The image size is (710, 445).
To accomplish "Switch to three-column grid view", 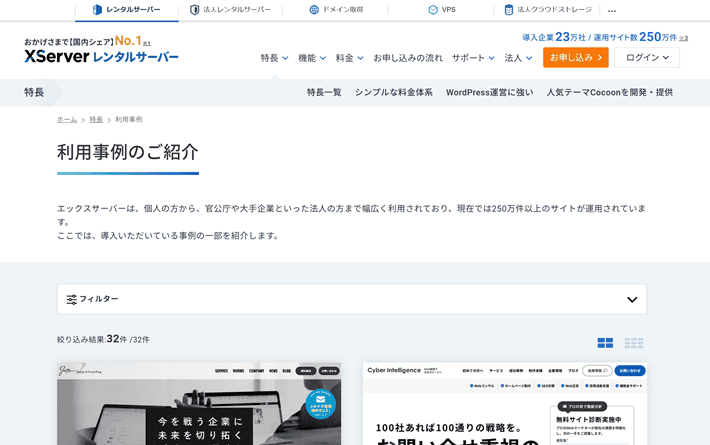I will pyautogui.click(x=634, y=343).
